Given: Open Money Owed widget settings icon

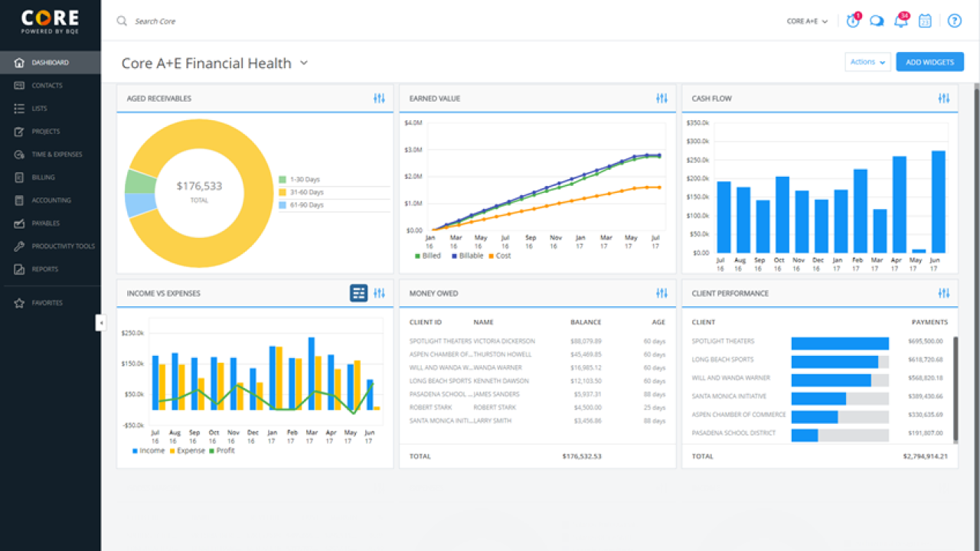Looking at the screenshot, I should [x=661, y=293].
